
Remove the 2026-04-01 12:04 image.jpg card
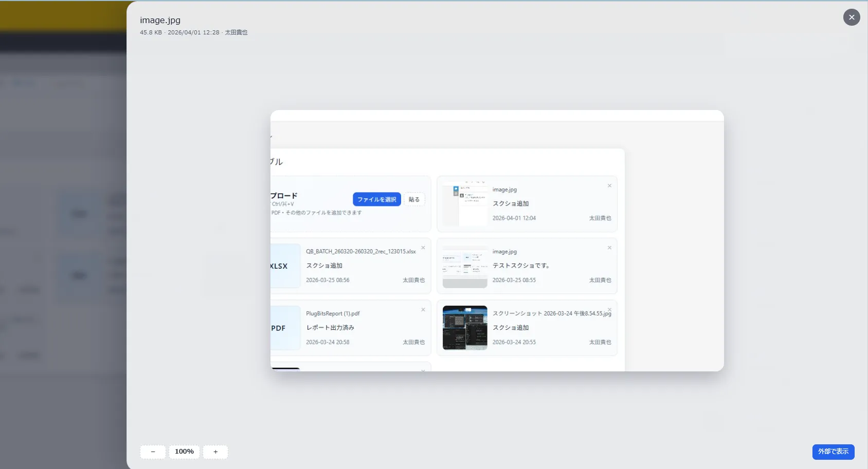click(609, 186)
